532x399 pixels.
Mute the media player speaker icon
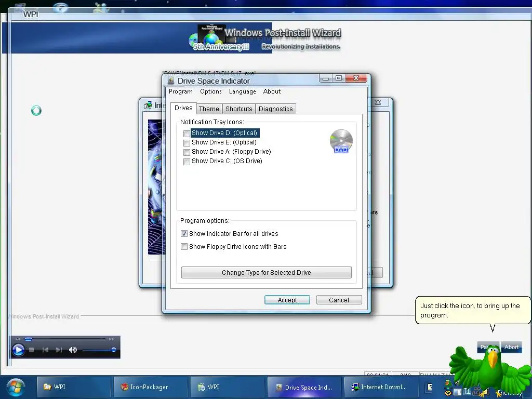[x=73, y=350]
